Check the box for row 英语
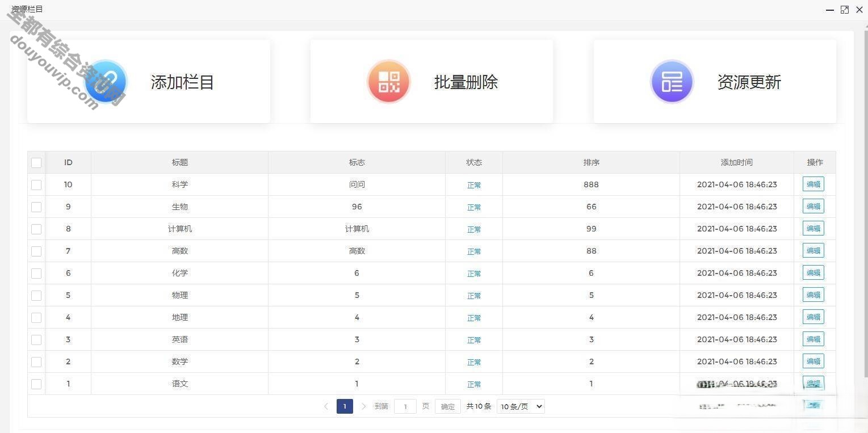Screen dimensions: 868x433 (x=36, y=340)
